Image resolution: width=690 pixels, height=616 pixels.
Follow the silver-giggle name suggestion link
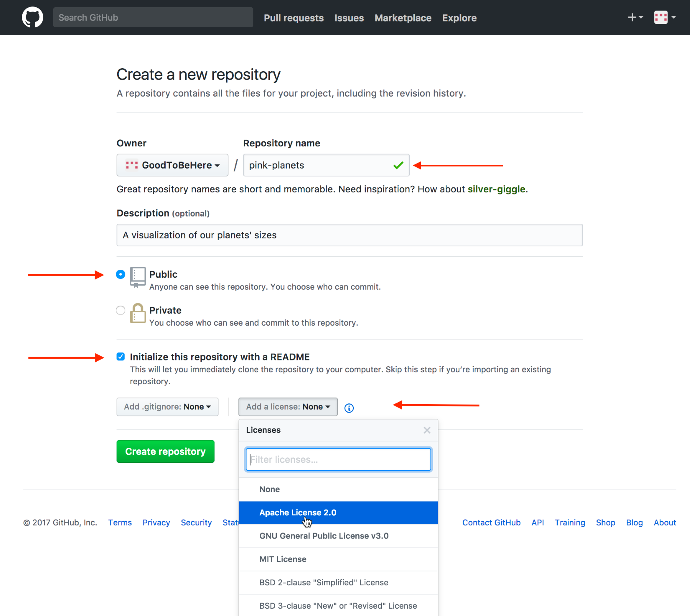[x=496, y=189]
